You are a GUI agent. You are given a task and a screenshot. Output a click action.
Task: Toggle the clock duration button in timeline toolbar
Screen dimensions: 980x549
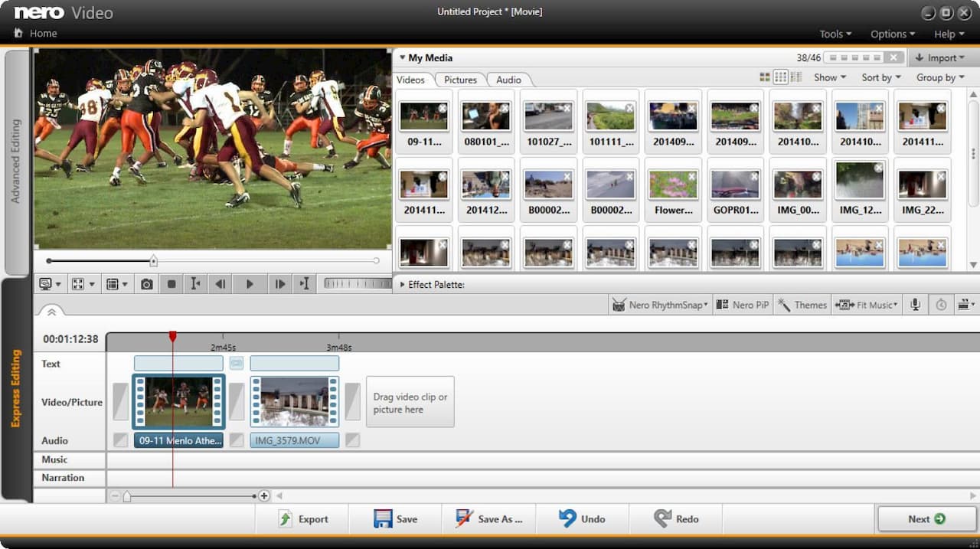941,305
